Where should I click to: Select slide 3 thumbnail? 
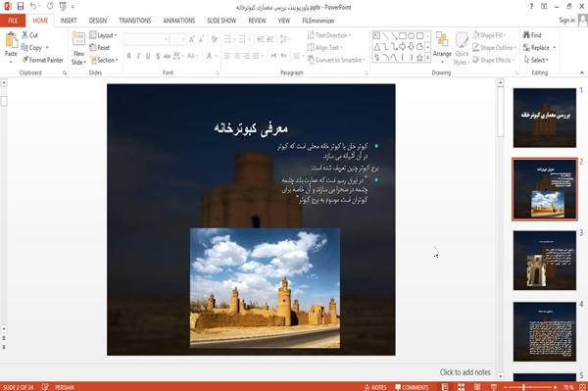545,260
